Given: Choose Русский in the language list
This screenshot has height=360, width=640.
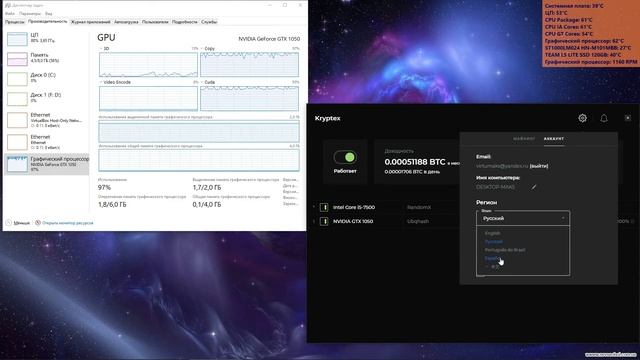Looking at the screenshot, I should 493,242.
